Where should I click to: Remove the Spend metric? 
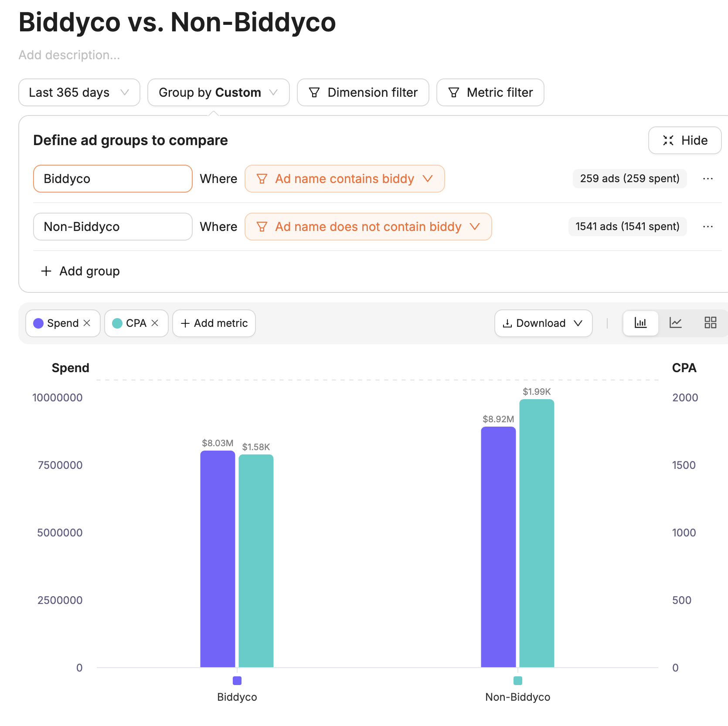[87, 323]
